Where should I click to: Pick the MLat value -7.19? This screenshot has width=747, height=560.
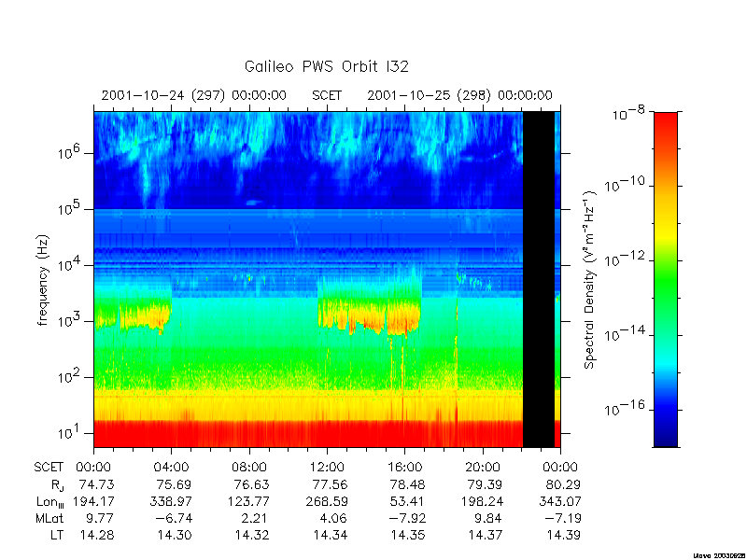pos(561,518)
